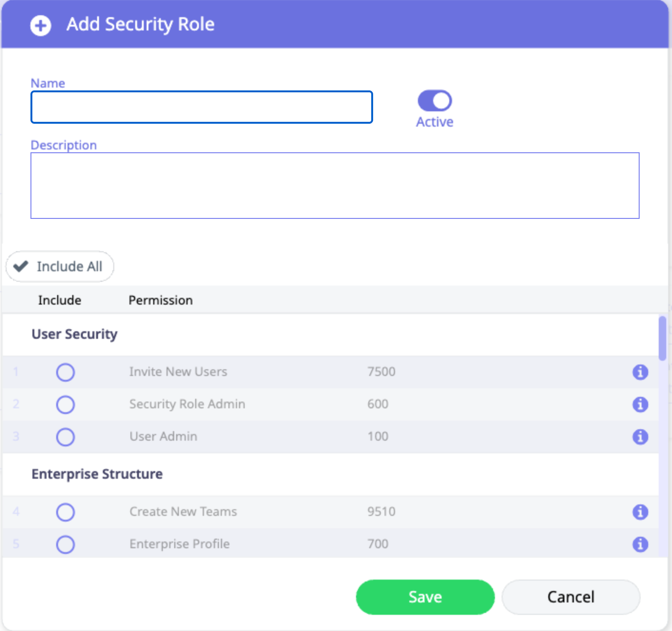Open info icon for Security Role Admin
This screenshot has height=631, width=672.
click(x=640, y=404)
